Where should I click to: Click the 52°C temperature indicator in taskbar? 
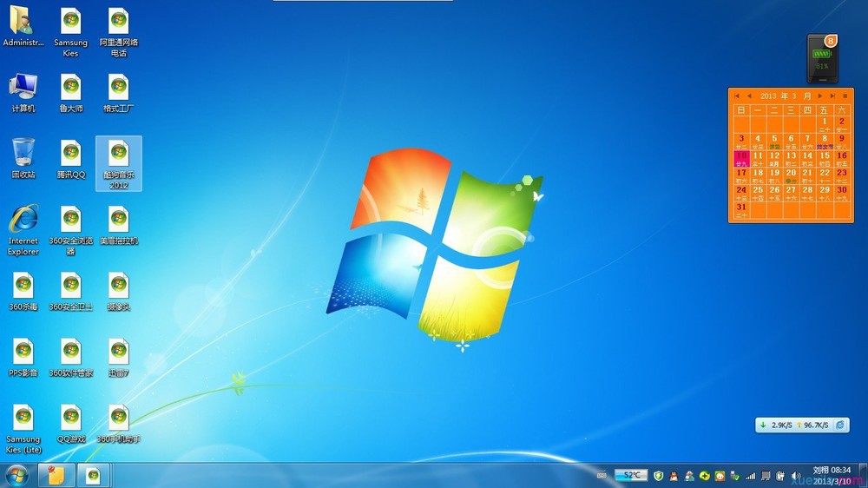point(631,475)
